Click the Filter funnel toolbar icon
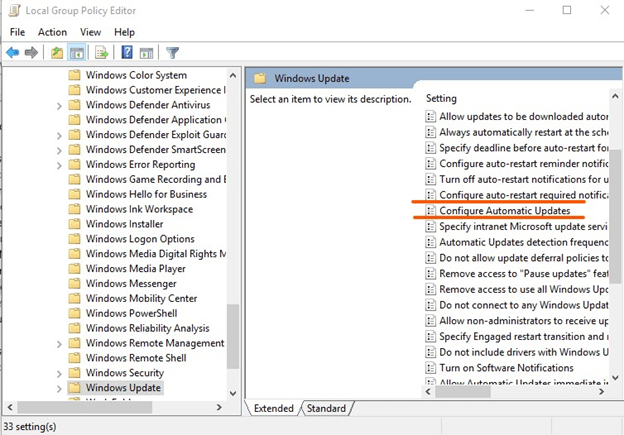The width and height of the screenshot is (624, 435). click(173, 53)
